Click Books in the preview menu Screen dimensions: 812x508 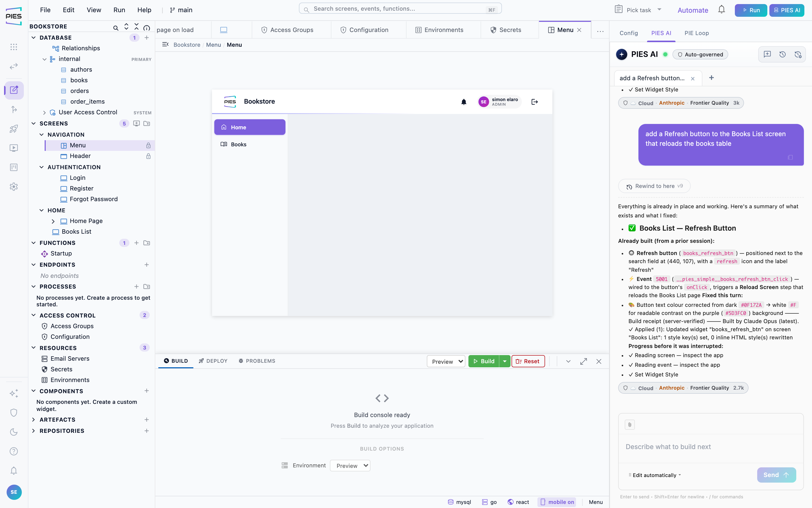click(x=250, y=145)
